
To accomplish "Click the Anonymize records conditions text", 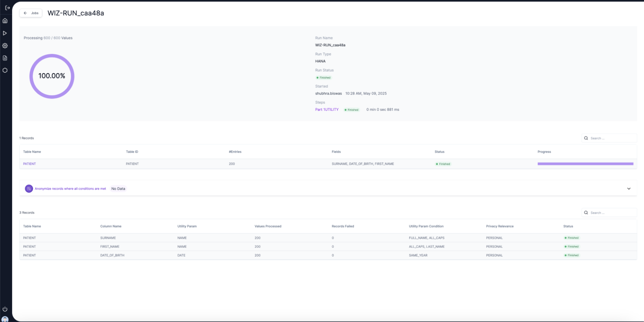I will point(70,189).
